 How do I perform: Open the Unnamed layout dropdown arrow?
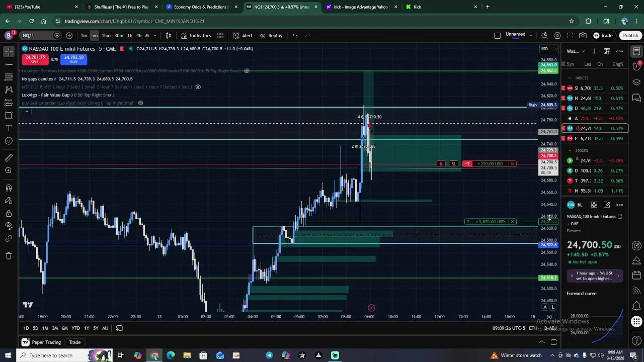[531, 35]
